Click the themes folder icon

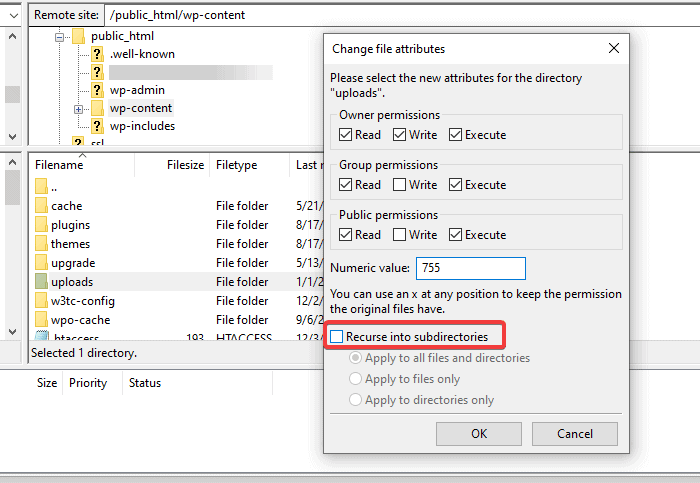coord(41,244)
